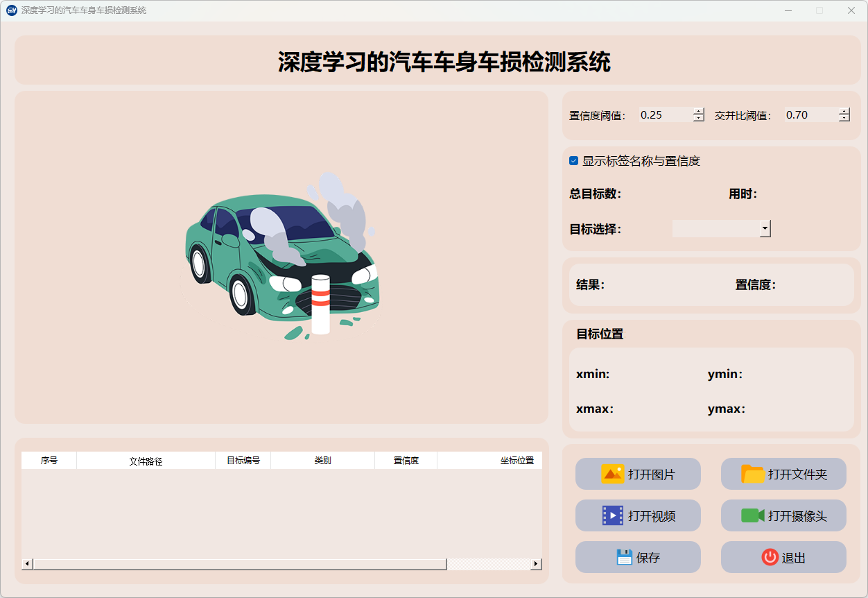Uncheck 显示标签名称与置信度 checkbox
This screenshot has width=868, height=598.
[573, 161]
